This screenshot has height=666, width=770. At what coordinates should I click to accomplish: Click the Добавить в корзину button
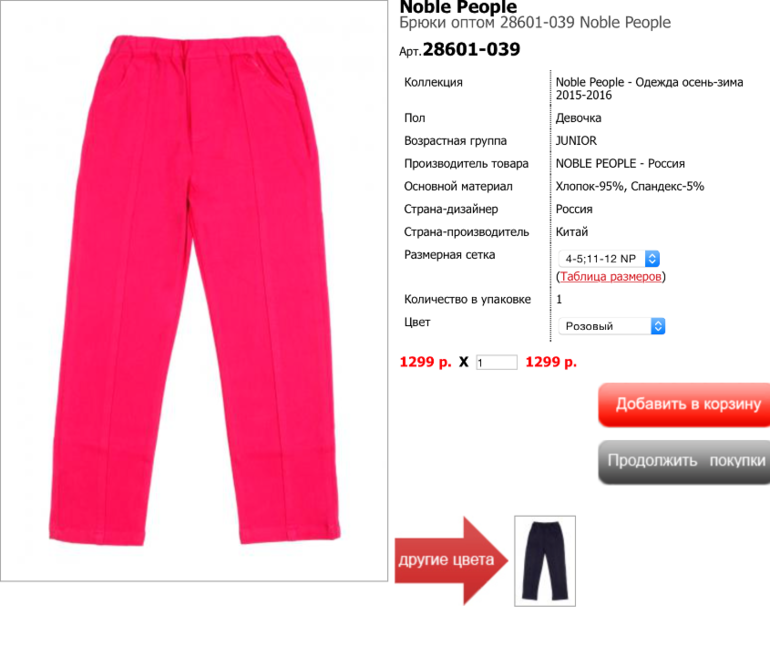684,404
